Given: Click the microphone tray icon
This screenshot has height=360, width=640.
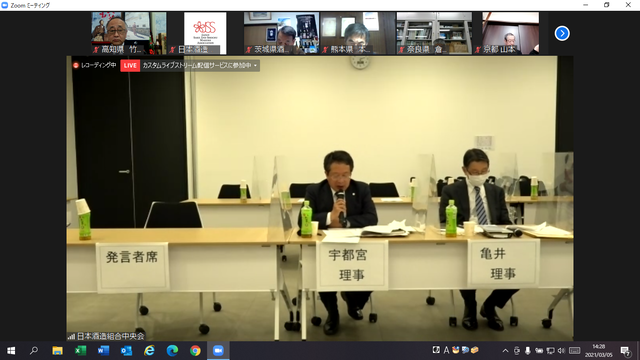Looking at the screenshot, I should [528, 351].
